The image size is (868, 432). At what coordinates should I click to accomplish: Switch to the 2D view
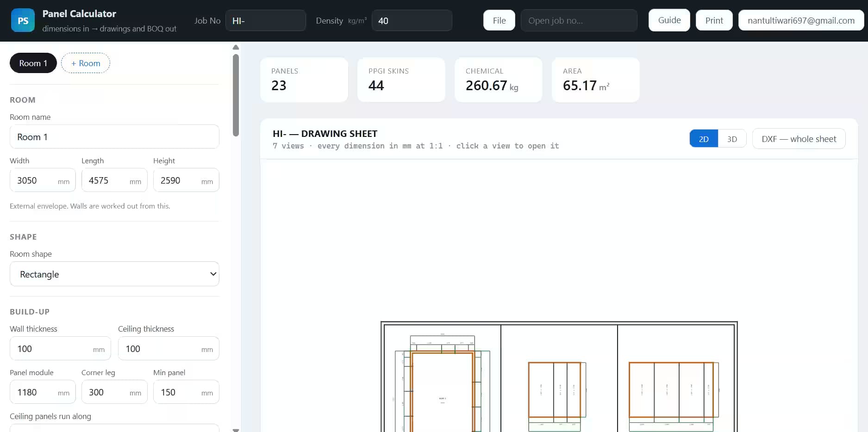pyautogui.click(x=704, y=139)
